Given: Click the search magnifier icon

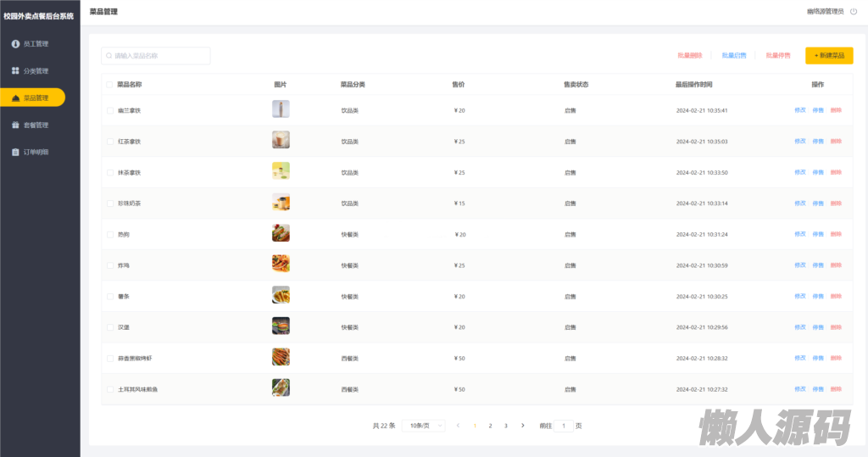Looking at the screenshot, I should (109, 55).
